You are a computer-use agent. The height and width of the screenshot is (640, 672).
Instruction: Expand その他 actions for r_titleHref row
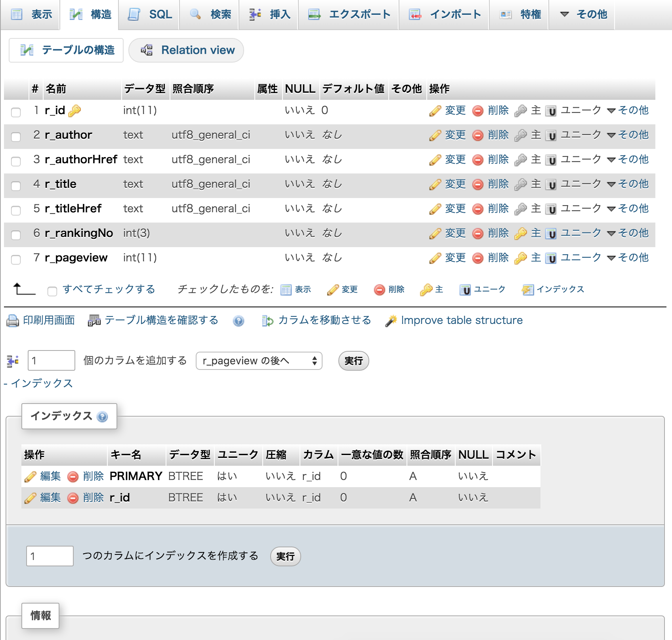click(x=628, y=208)
